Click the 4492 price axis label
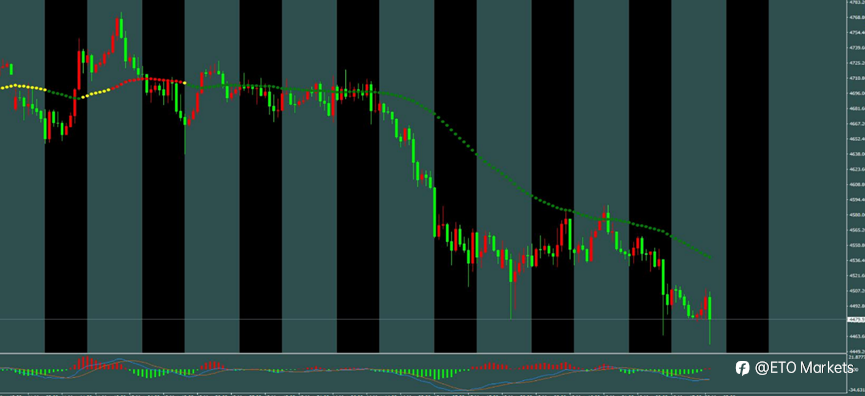The width and height of the screenshot is (865, 396). (857, 306)
